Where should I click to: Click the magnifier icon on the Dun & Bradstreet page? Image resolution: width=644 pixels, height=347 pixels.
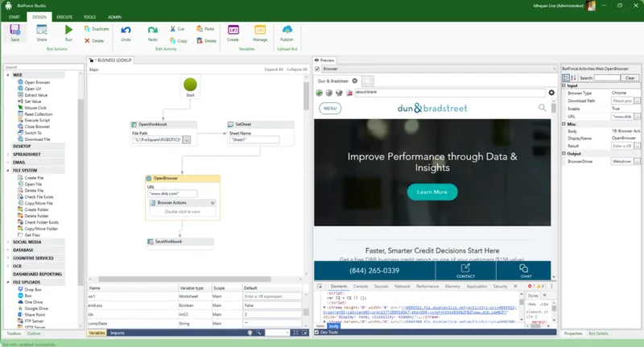click(542, 108)
